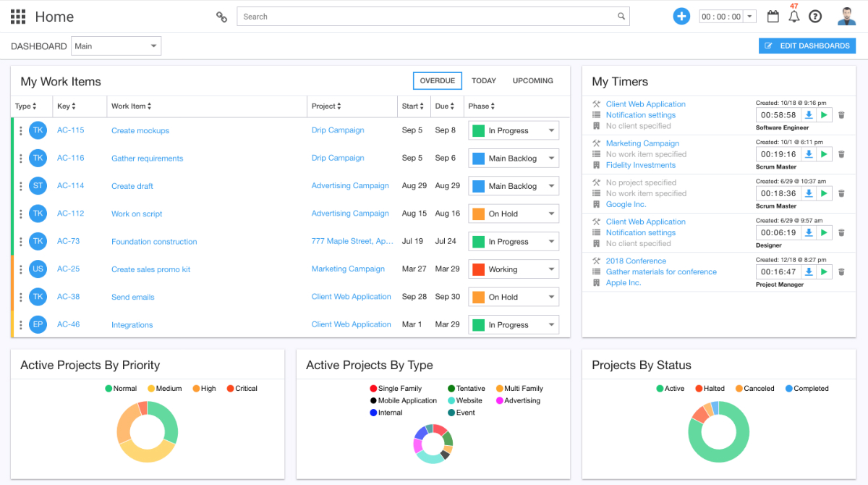Open the three-dot menu for AC-114
Viewport: 868px width, 485px height.
[x=21, y=186]
